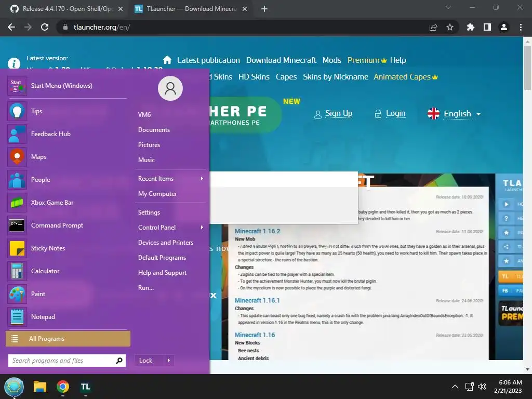Viewport: 532px width, 399px height.
Task: Switch to Chrome from the taskbar
Action: [63, 387]
